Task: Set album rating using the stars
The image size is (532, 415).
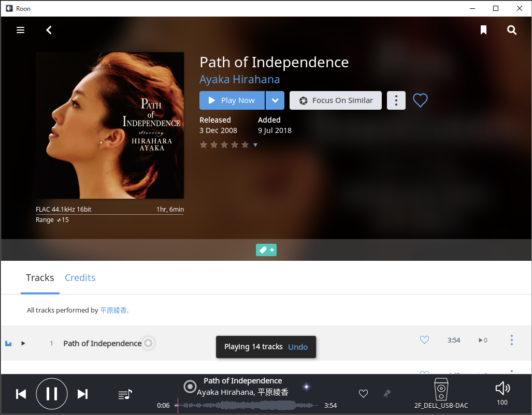Action: point(224,145)
